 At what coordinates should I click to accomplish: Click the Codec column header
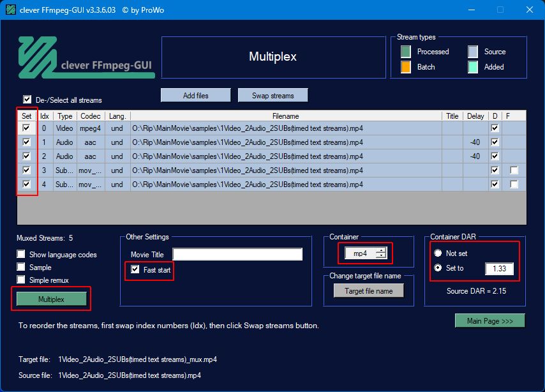coord(91,116)
